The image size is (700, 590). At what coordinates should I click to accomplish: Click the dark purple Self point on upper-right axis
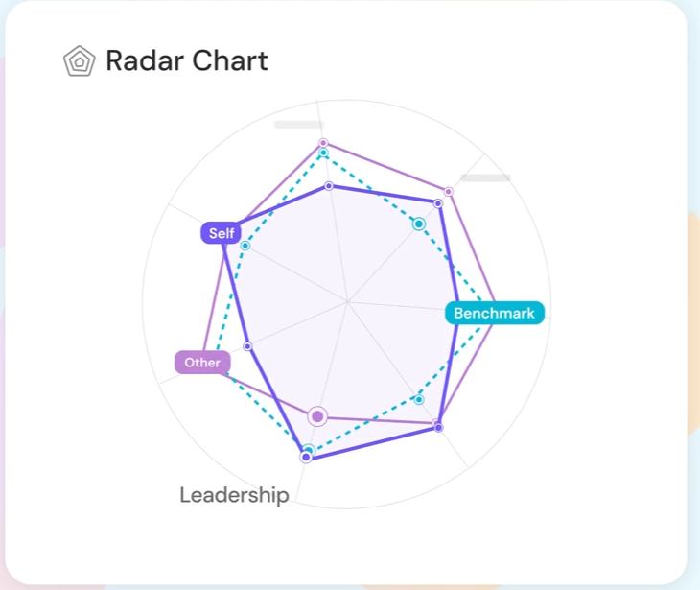[438, 203]
